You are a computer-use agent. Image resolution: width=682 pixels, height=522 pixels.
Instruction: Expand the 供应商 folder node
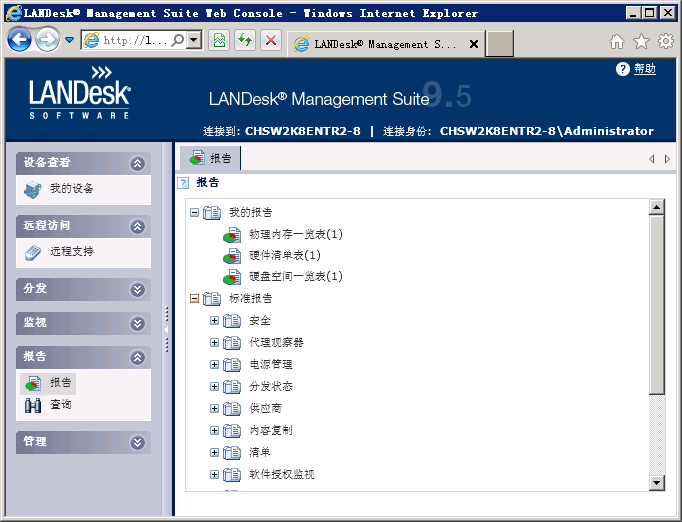pyautogui.click(x=214, y=408)
